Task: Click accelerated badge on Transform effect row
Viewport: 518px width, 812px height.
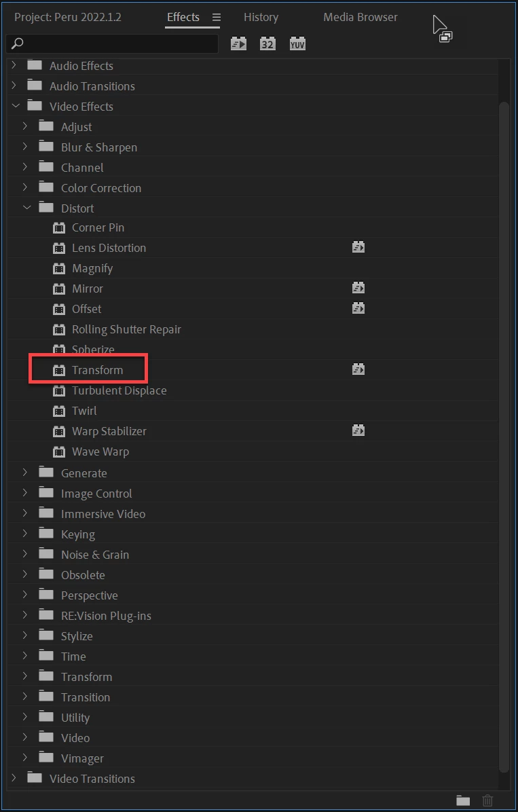Action: [x=358, y=369]
